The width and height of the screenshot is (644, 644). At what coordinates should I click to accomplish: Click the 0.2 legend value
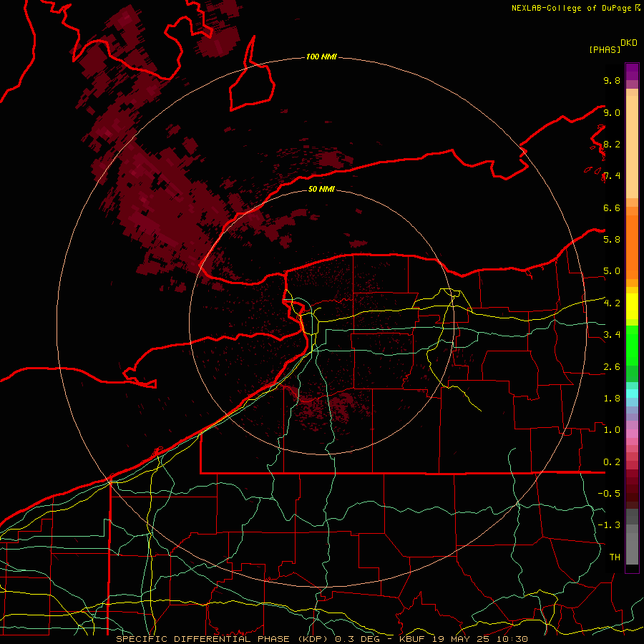tap(612, 462)
